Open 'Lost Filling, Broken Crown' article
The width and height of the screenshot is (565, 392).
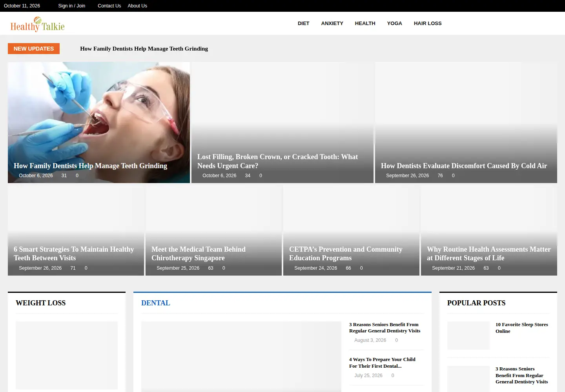tap(277, 161)
